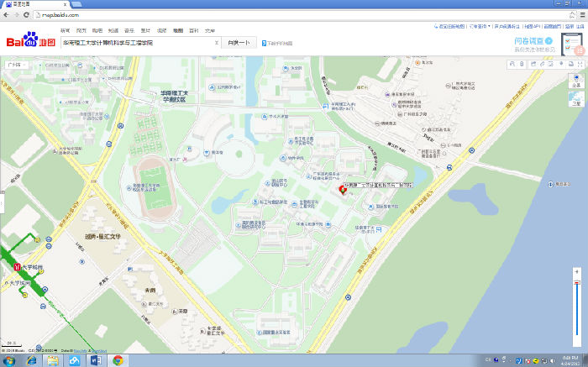Expand the 订单查询 dropdown menu
This screenshot has height=367, width=588.
480,27
